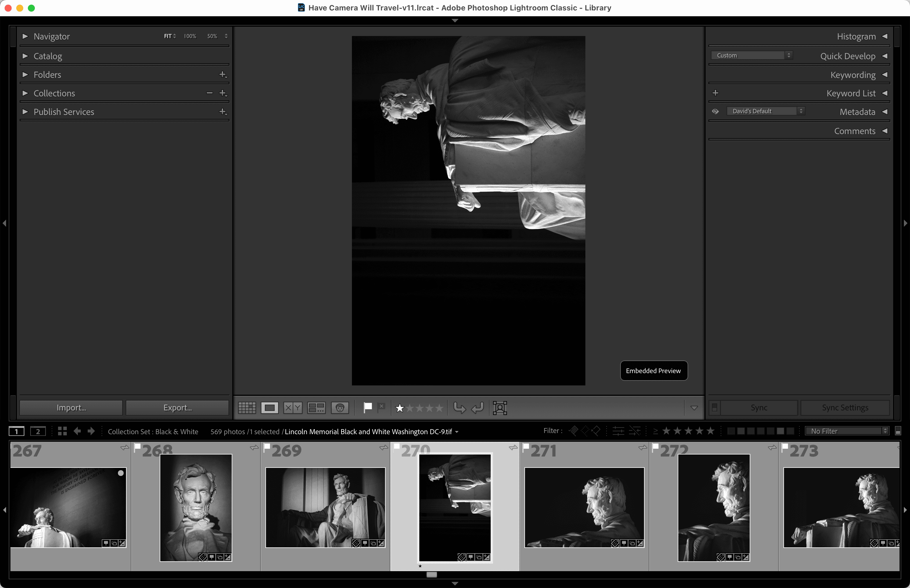Click the Sync Settings button
The width and height of the screenshot is (910, 588).
tap(845, 407)
